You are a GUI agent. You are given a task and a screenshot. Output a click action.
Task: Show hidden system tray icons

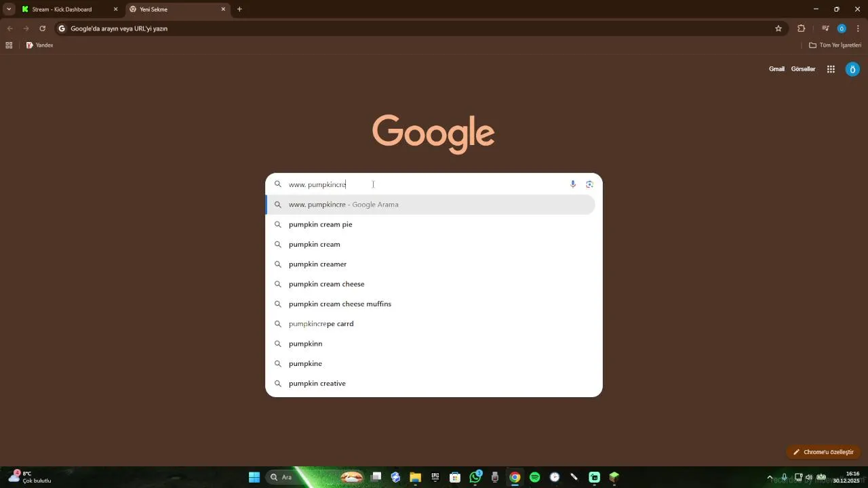click(769, 477)
